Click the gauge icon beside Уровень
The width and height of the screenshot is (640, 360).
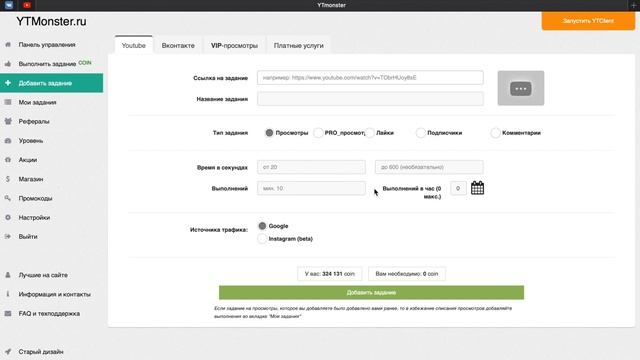[x=8, y=140]
